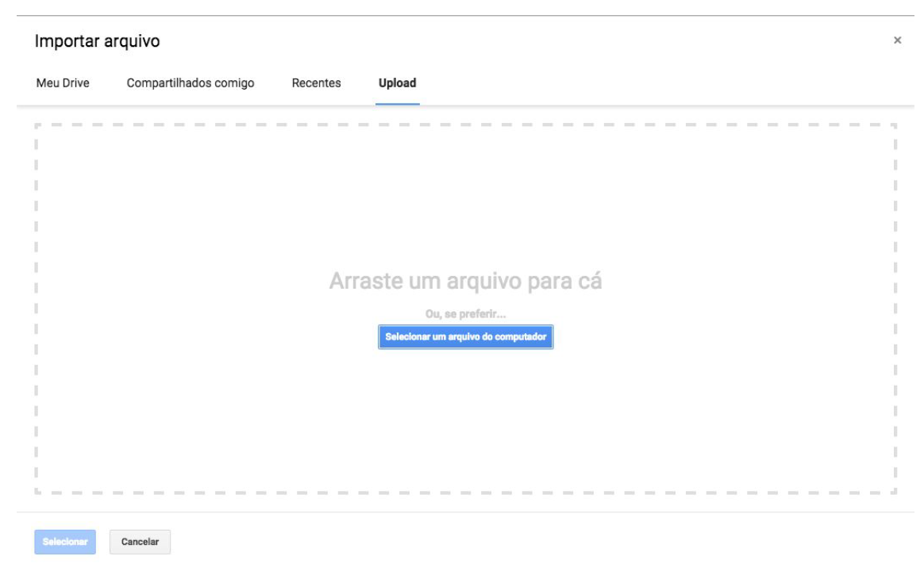The width and height of the screenshot is (924, 579).
Task: Click the Ou, se preferir... hint text
Action: (465, 316)
